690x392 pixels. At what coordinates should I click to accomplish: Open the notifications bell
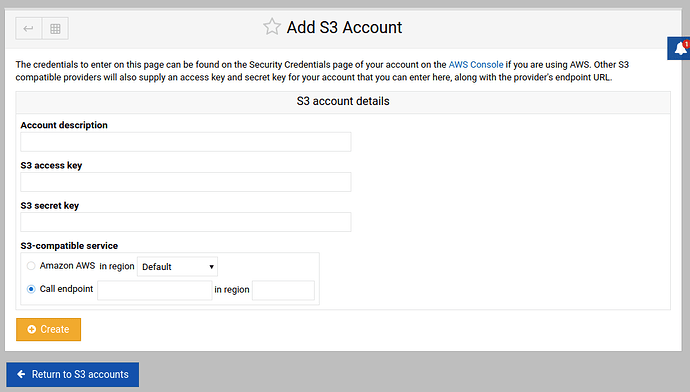click(x=680, y=48)
